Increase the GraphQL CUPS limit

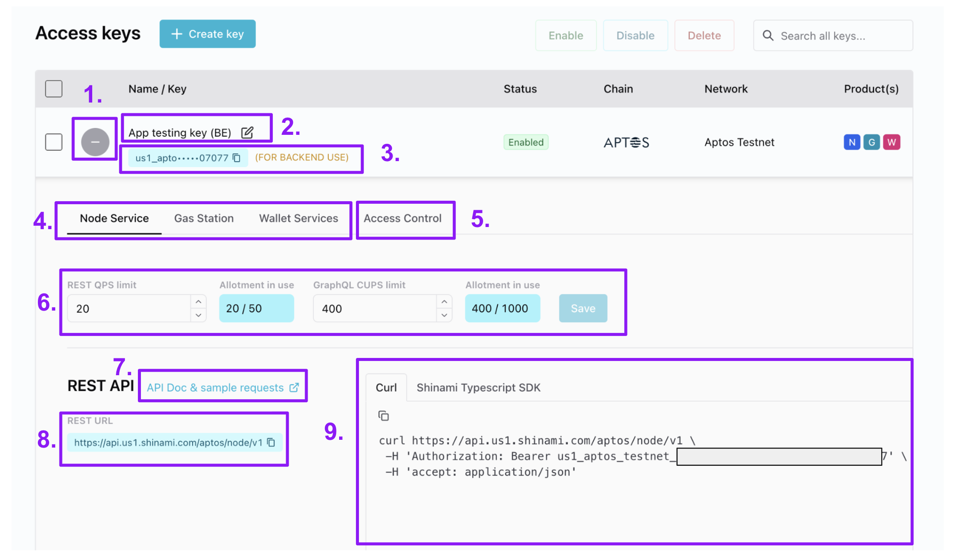[x=444, y=302]
